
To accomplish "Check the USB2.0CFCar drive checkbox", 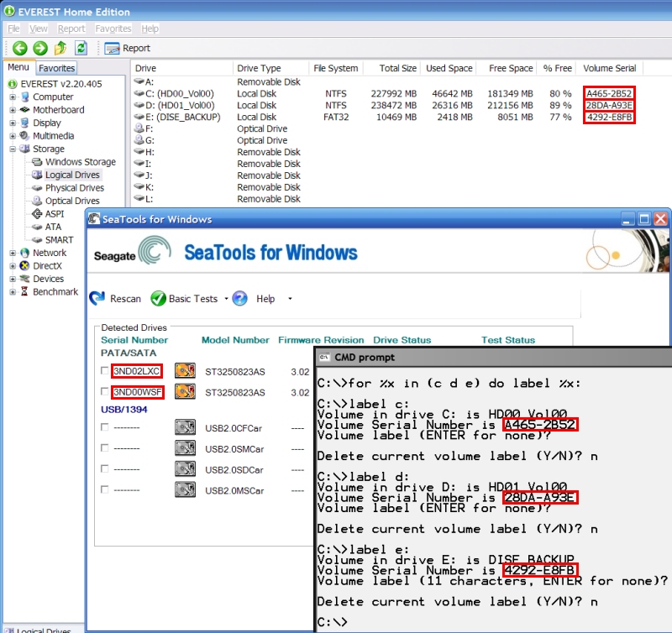I will (x=104, y=427).
